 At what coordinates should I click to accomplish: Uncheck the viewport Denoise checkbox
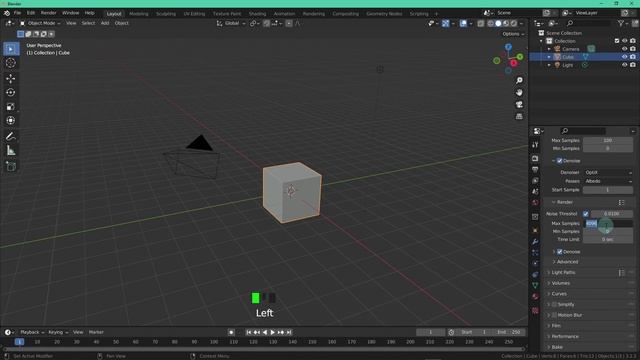click(x=560, y=161)
